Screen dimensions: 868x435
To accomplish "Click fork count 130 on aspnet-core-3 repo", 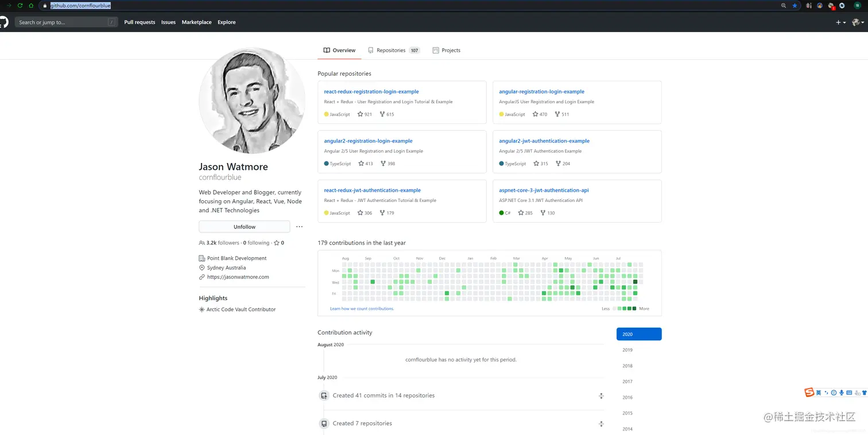I will click(548, 213).
